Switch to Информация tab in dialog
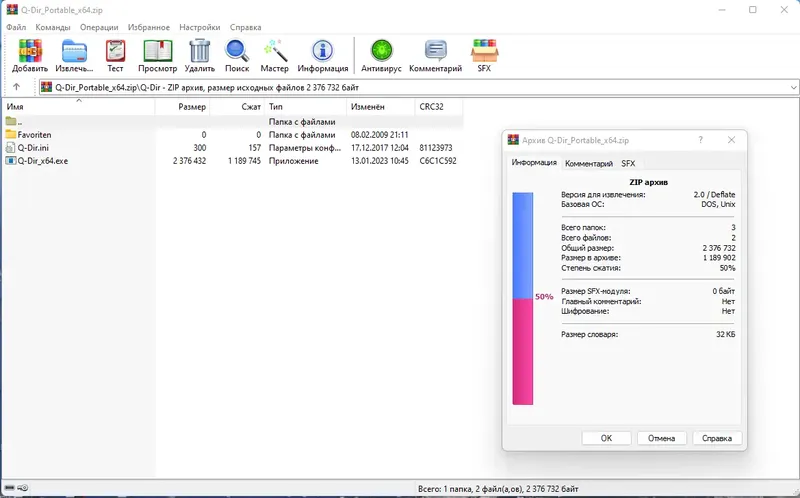 pyautogui.click(x=534, y=163)
